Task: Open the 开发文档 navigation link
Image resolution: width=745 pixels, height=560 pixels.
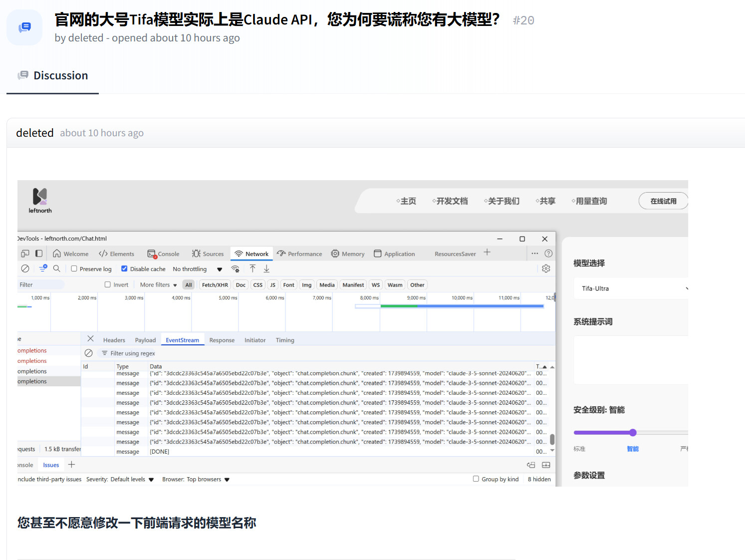Action: pos(451,201)
